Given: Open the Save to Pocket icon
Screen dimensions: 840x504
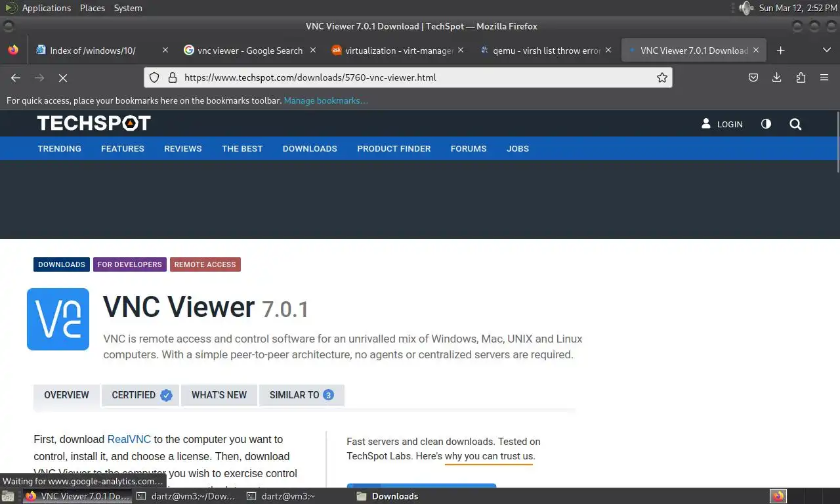Looking at the screenshot, I should click(x=753, y=77).
